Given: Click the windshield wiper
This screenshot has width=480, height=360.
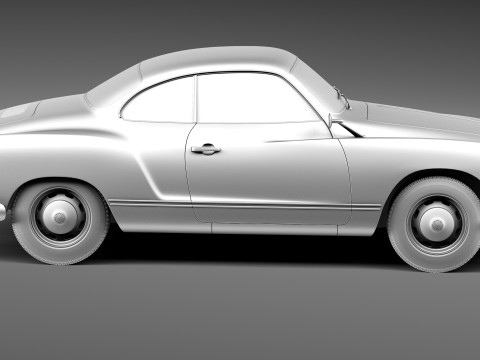Looking at the screenshot, I should (343, 97).
